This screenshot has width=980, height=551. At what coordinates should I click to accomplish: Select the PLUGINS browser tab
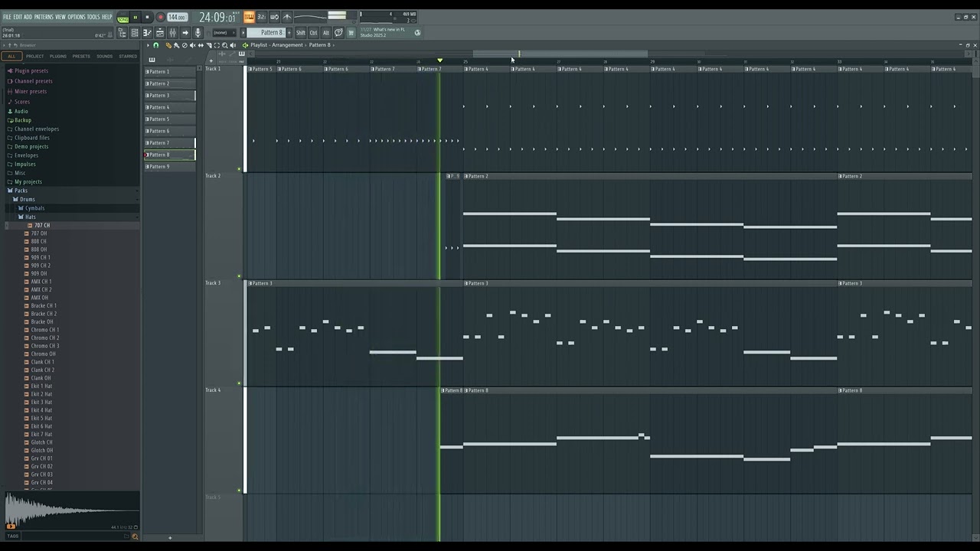58,56
